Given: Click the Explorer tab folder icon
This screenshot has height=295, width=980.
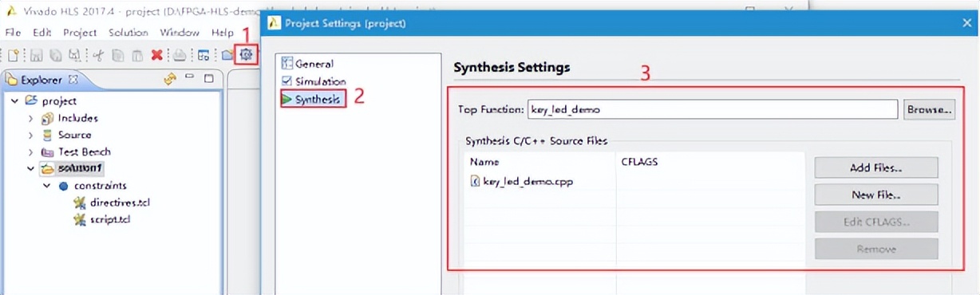Looking at the screenshot, I should point(12,79).
